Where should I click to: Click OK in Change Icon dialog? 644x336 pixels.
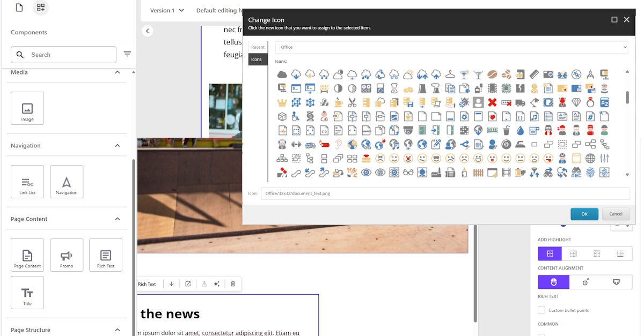pos(584,214)
